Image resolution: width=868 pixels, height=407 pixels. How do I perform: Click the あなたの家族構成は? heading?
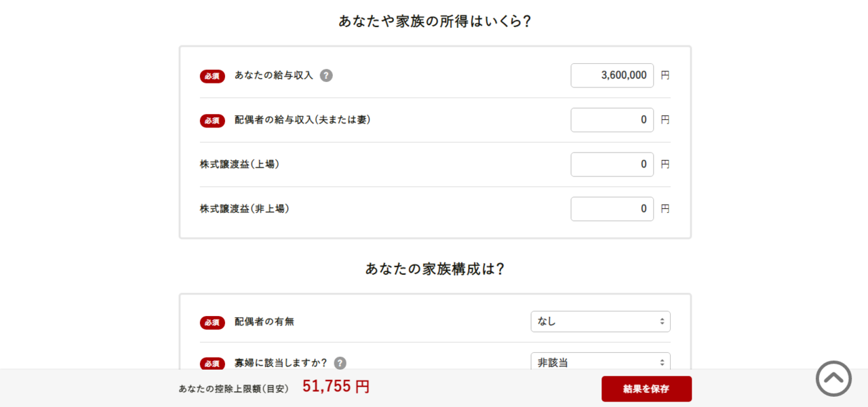point(435,269)
